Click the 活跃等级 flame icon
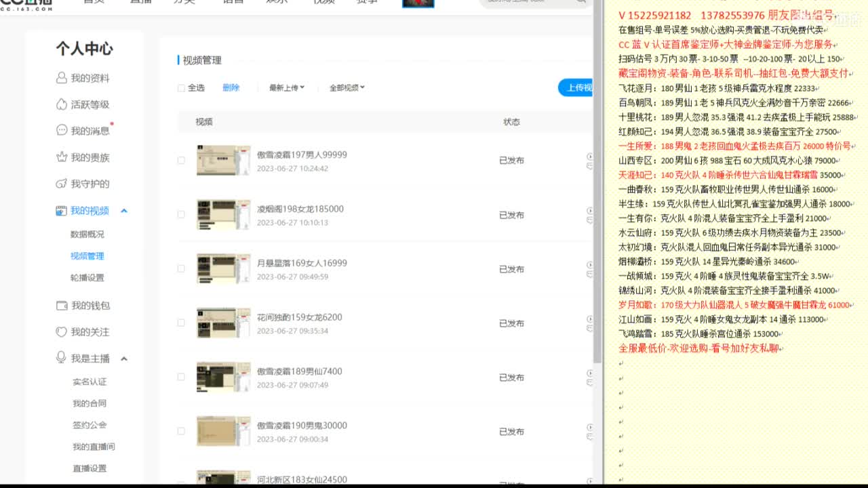Image resolution: width=868 pixels, height=488 pixels. tap(62, 104)
